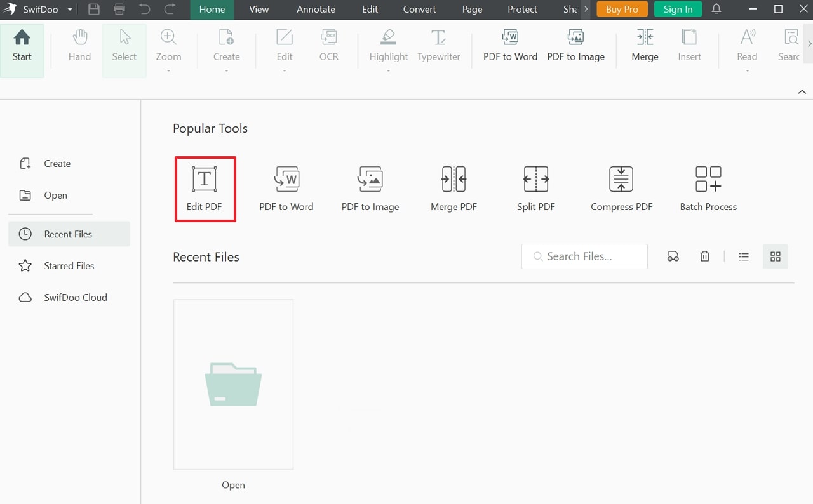
Task: Open SwifDoo Cloud in sidebar
Action: coord(69,297)
